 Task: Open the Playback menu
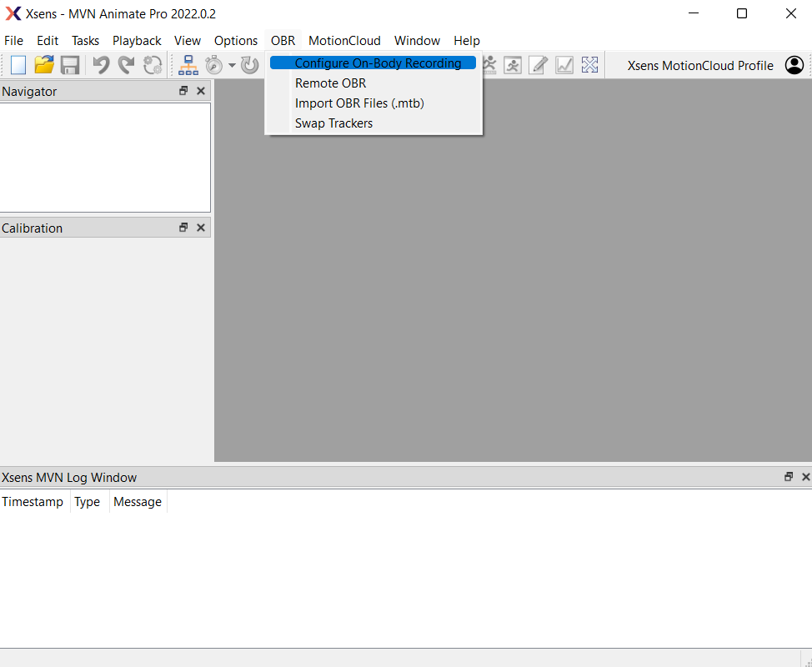point(137,41)
